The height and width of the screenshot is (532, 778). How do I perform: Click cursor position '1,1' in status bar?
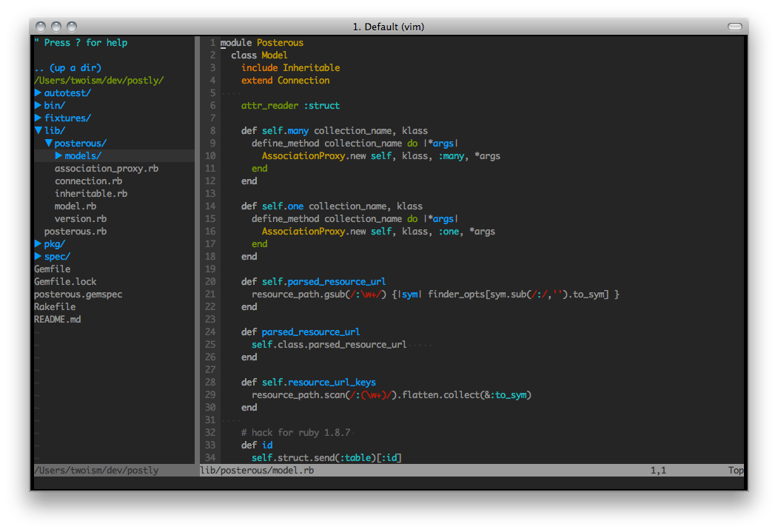[658, 471]
